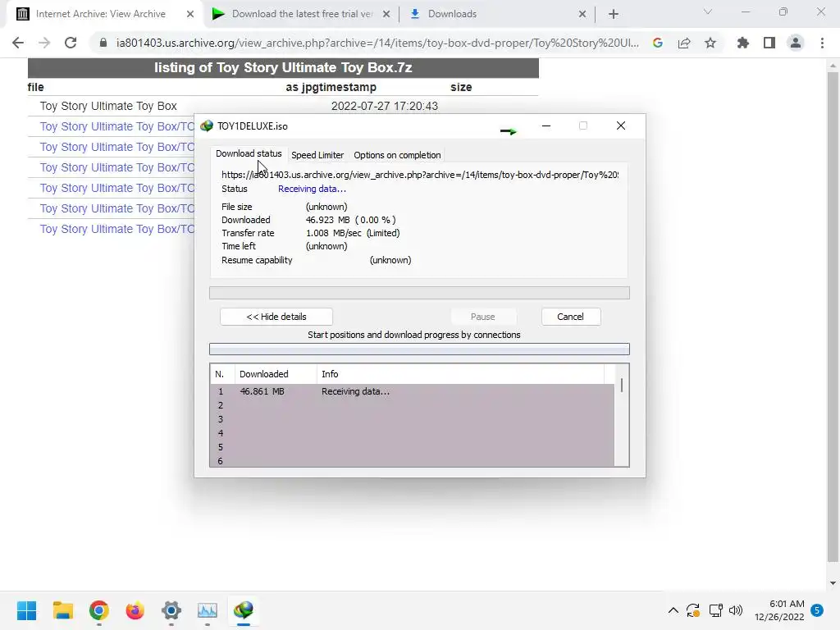Go back in Chrome browser history
The width and height of the screenshot is (840, 630).
tap(18, 43)
